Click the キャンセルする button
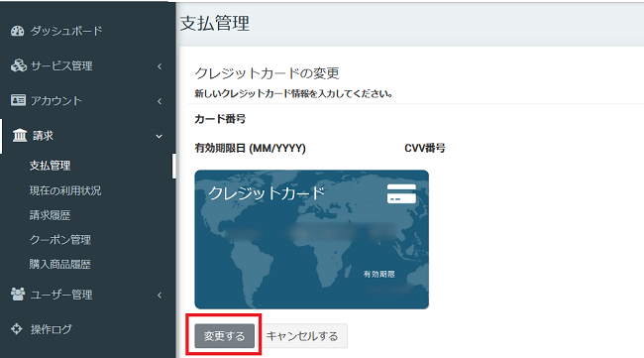 302,336
